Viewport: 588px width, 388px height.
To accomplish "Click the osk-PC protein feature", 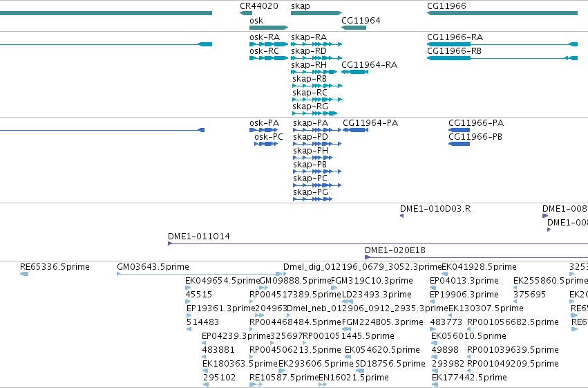I will click(266, 144).
